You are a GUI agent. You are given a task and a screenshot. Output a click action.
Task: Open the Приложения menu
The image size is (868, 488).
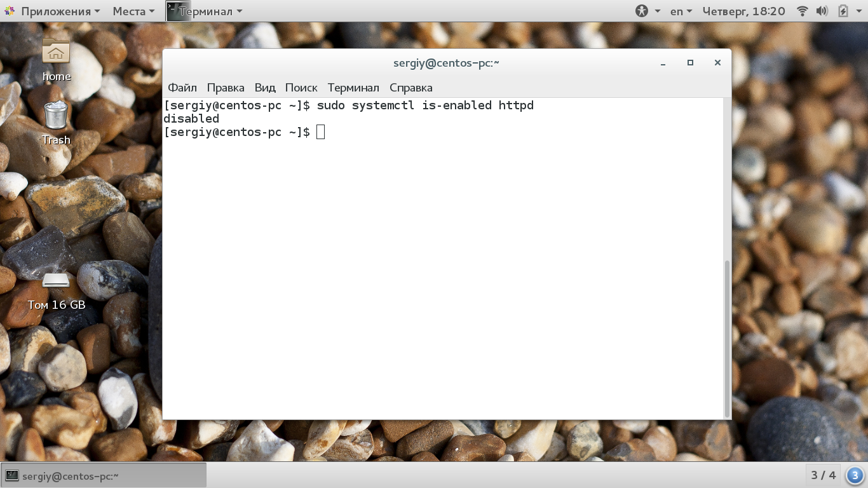(x=61, y=11)
